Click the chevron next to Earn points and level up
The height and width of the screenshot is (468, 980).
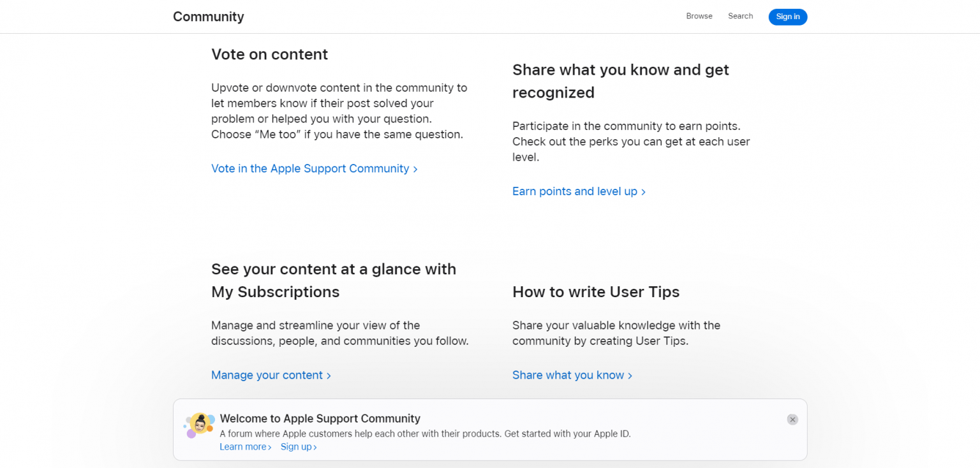point(644,191)
